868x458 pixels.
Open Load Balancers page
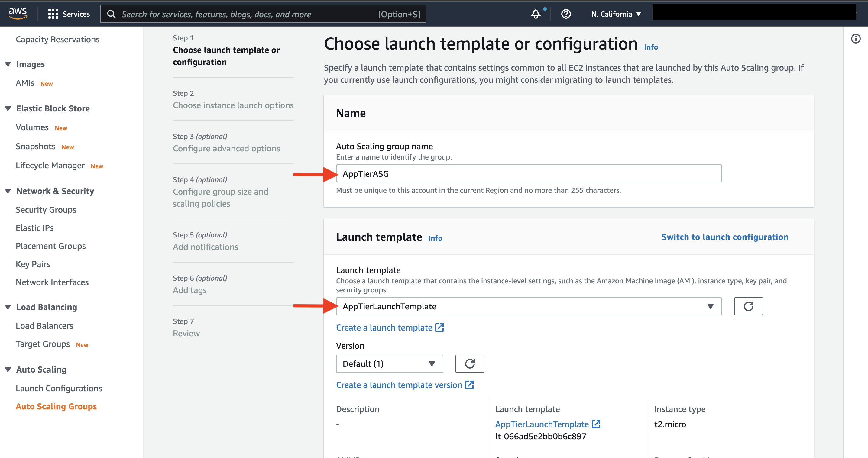44,326
